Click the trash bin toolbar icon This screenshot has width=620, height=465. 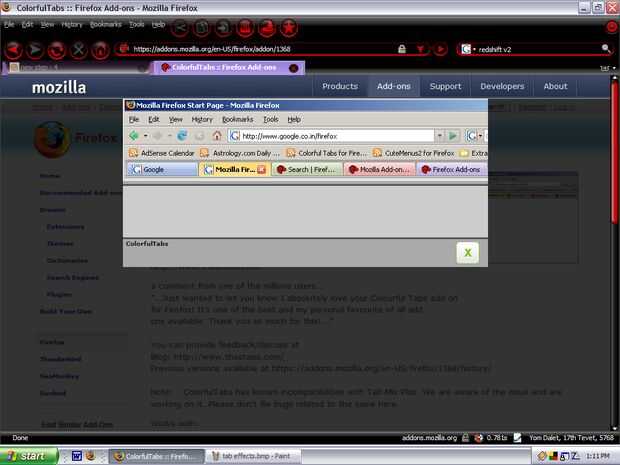[245, 28]
